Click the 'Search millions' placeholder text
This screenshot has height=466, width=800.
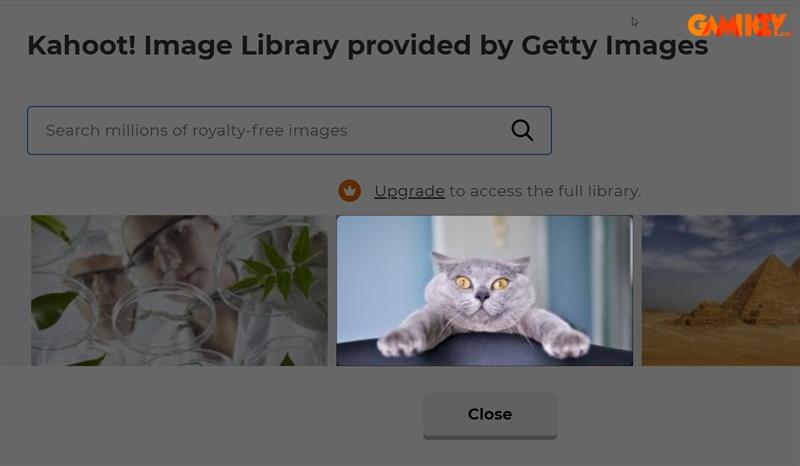click(x=107, y=131)
